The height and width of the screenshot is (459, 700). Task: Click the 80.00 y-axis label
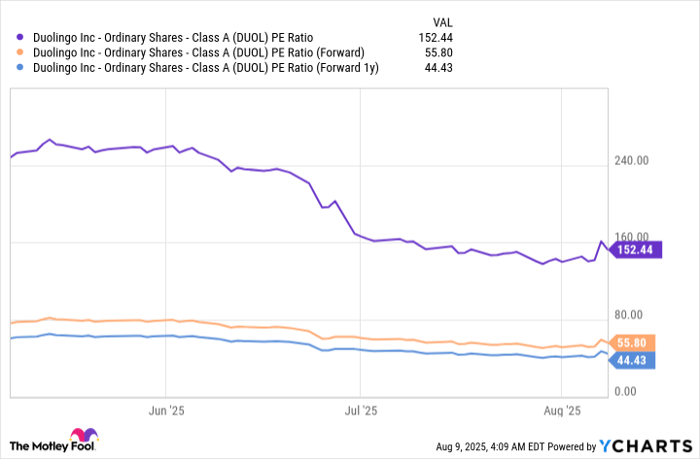coord(628,315)
